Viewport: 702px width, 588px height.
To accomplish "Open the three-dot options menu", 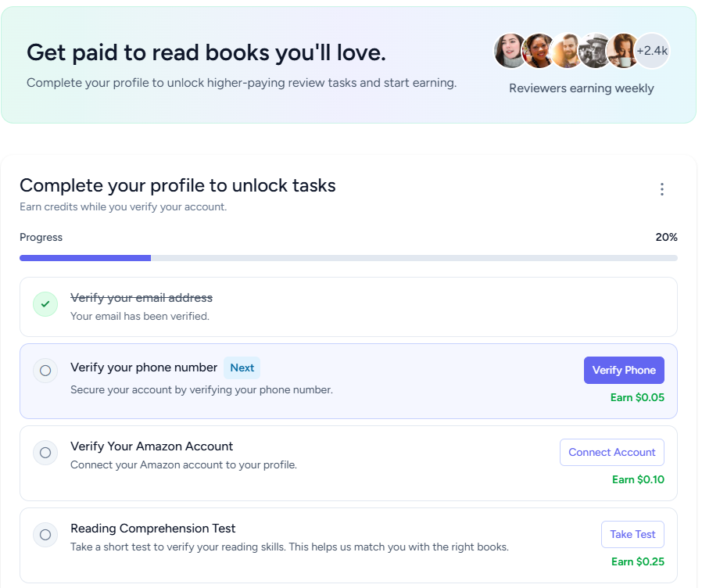I will click(x=661, y=189).
